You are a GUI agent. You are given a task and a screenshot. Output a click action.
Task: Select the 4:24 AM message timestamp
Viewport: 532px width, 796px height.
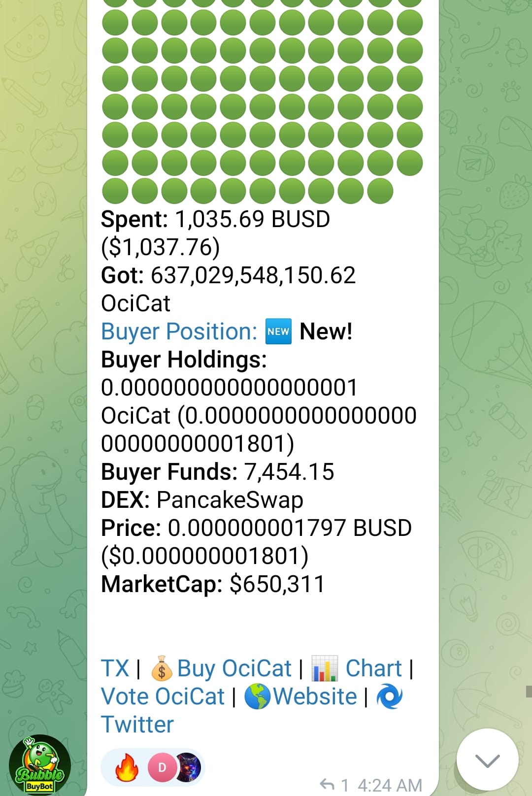[390, 785]
